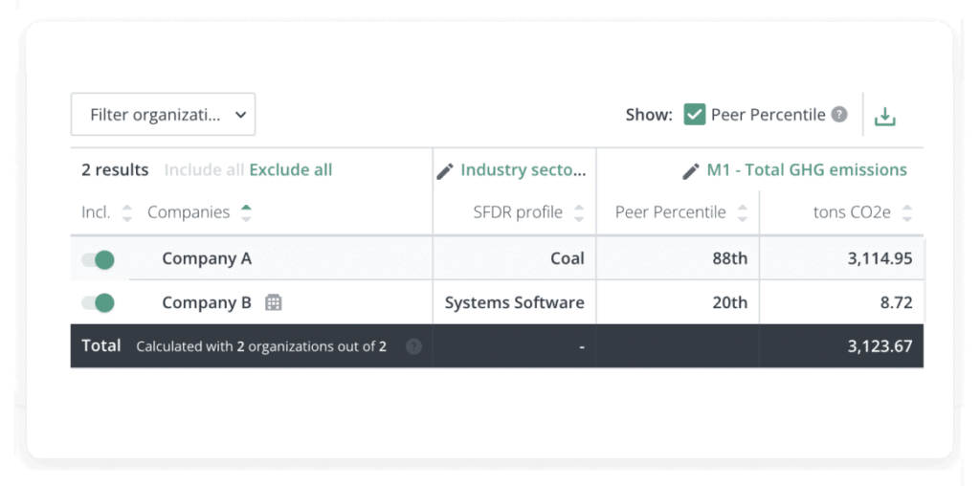Click the 2 results count label
The image size is (980, 486).
coord(115,170)
